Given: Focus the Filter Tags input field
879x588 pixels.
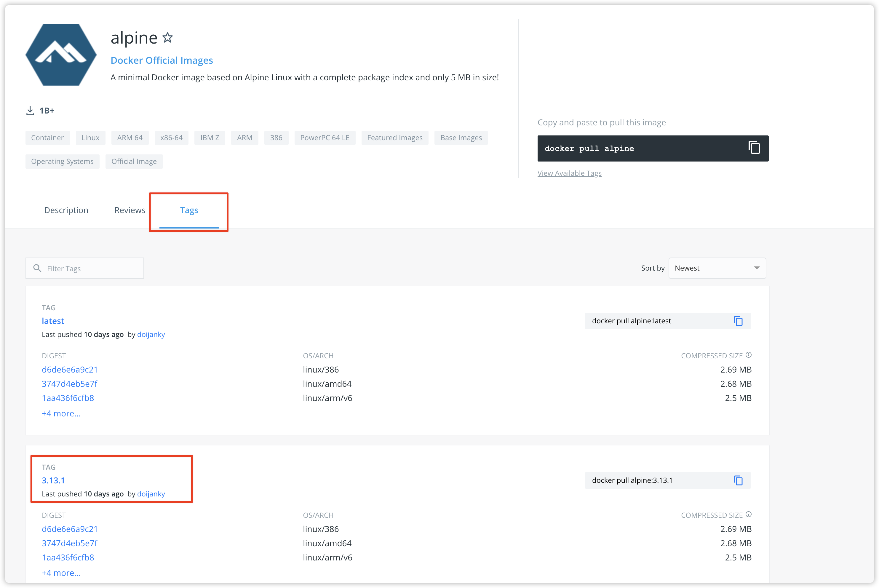Looking at the screenshot, I should (85, 268).
